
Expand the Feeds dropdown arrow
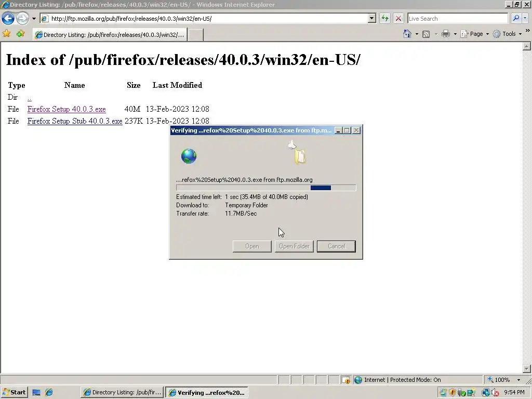pyautogui.click(x=436, y=34)
